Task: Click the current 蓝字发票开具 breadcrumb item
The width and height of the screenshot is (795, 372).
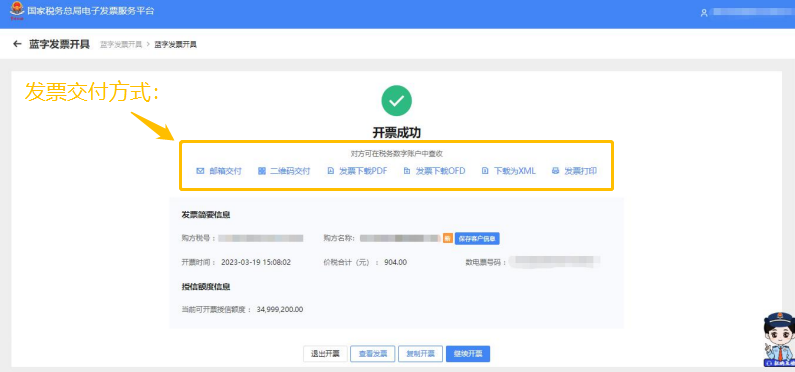Action: pyautogui.click(x=175, y=45)
